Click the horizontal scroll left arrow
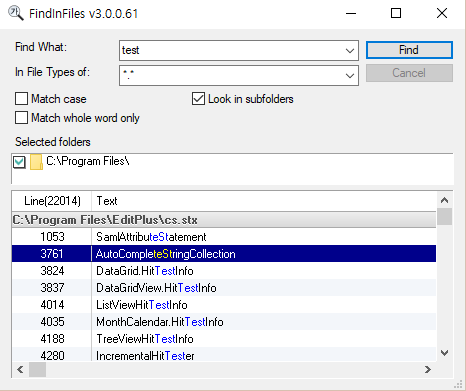 coord(20,369)
